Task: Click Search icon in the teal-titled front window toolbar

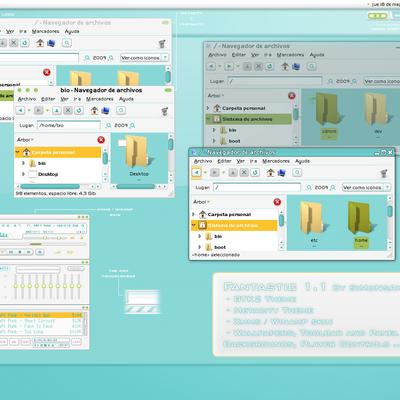Action: (x=297, y=172)
